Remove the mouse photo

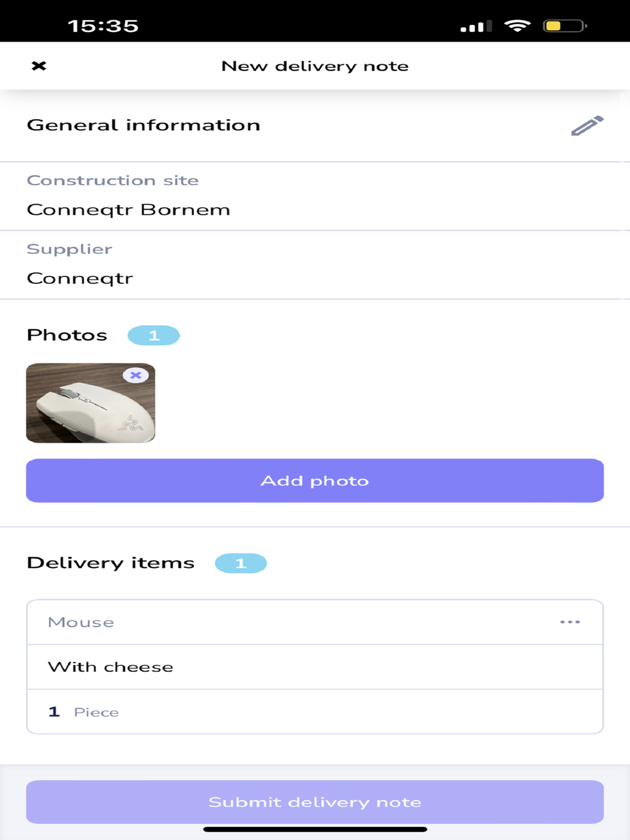135,375
